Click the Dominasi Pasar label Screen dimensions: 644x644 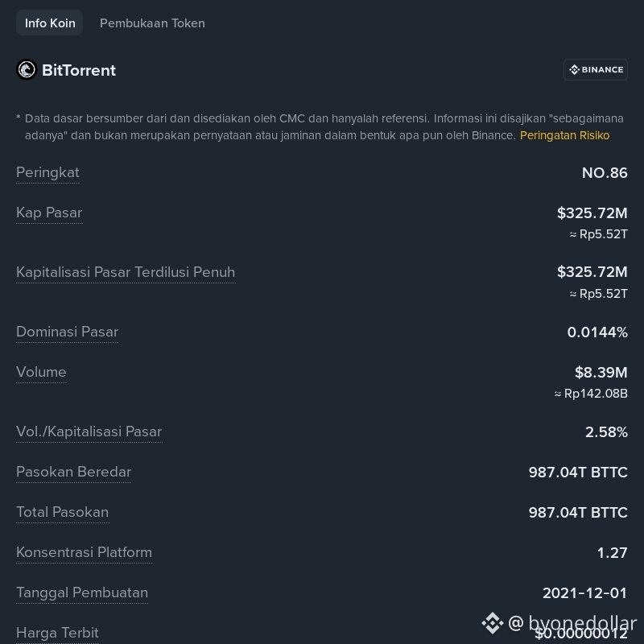[67, 332]
